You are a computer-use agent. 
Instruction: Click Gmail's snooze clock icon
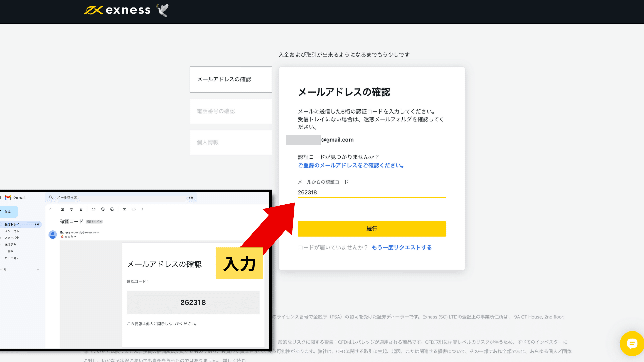(103, 209)
